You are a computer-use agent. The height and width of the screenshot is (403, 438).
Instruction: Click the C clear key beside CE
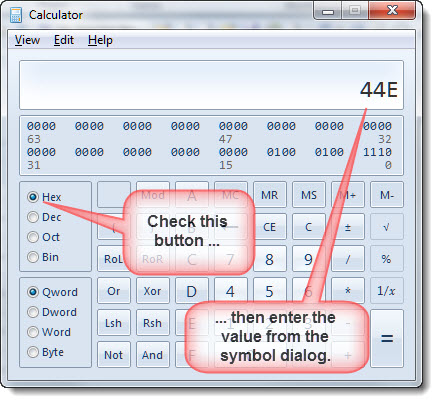[x=309, y=227]
